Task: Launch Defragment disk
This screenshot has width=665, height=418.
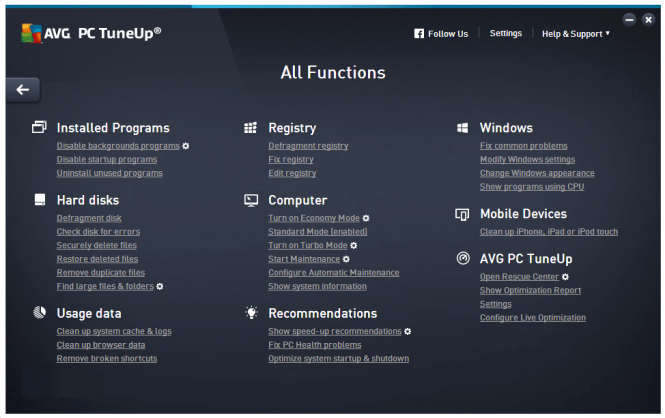Action: 89,218
